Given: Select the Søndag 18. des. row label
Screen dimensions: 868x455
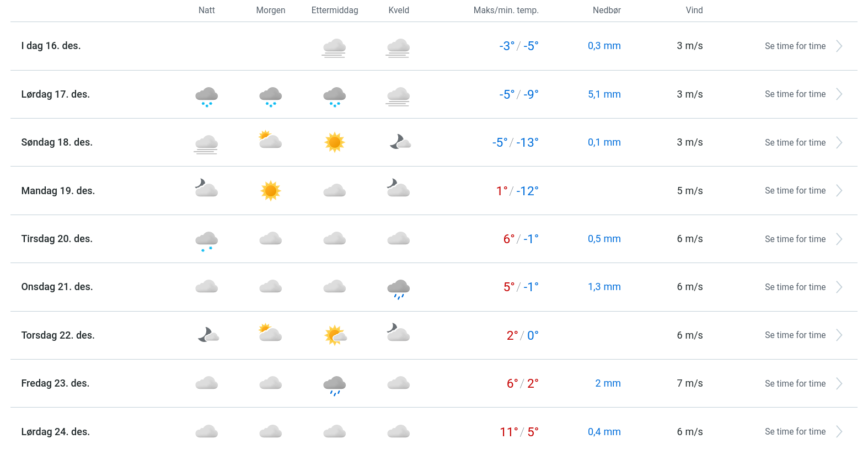Looking at the screenshot, I should (x=57, y=142).
